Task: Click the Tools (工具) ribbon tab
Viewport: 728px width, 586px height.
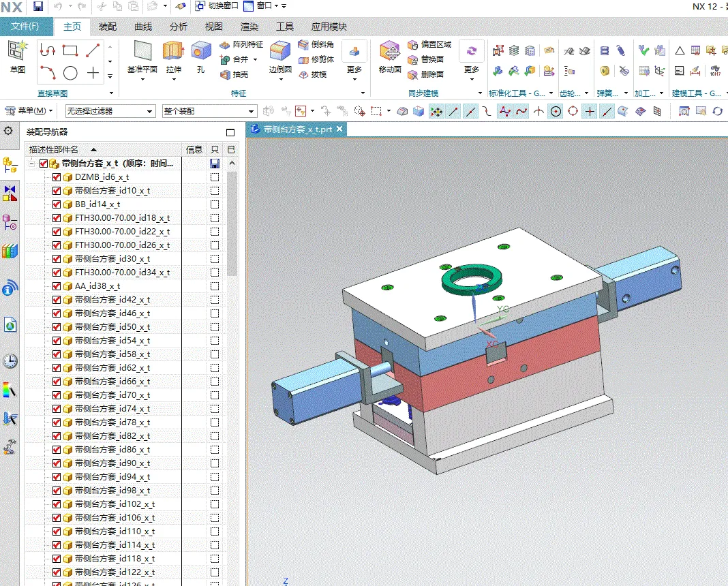Action: 285,27
